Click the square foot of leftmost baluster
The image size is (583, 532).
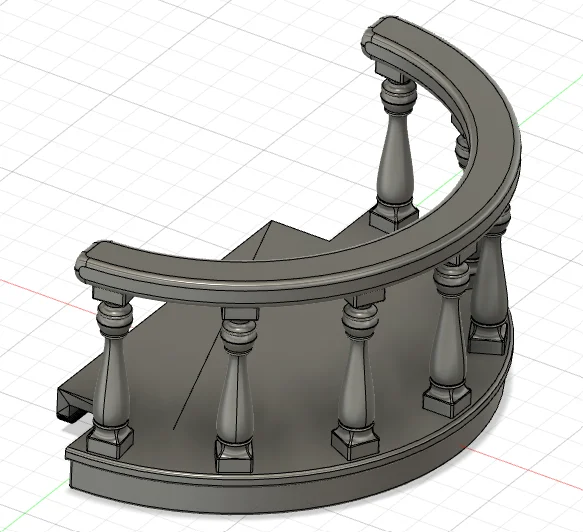tap(110, 442)
